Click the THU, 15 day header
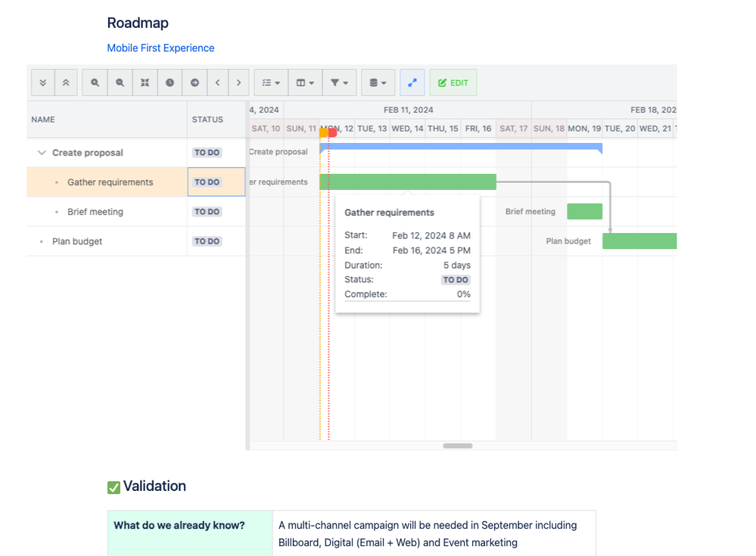 pos(443,129)
